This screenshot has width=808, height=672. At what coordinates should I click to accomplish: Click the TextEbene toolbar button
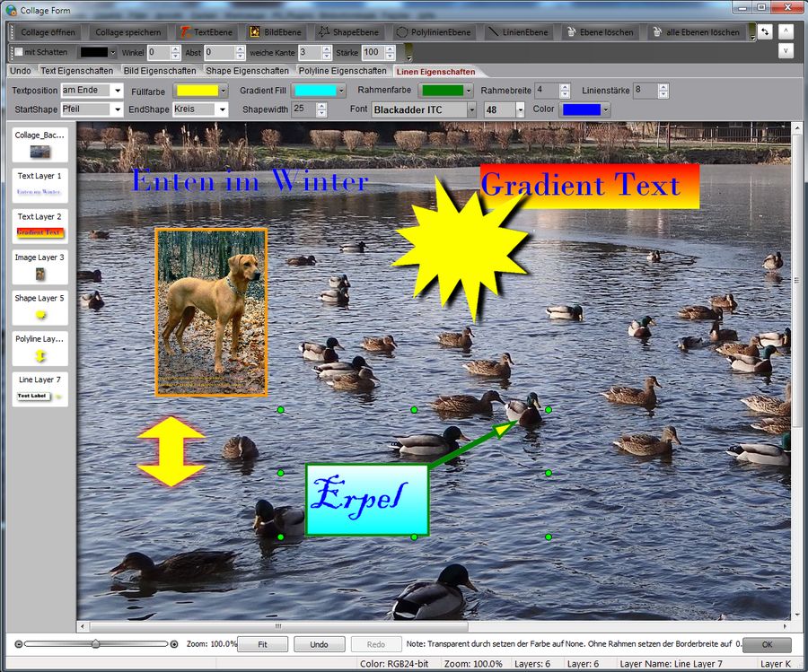205,32
